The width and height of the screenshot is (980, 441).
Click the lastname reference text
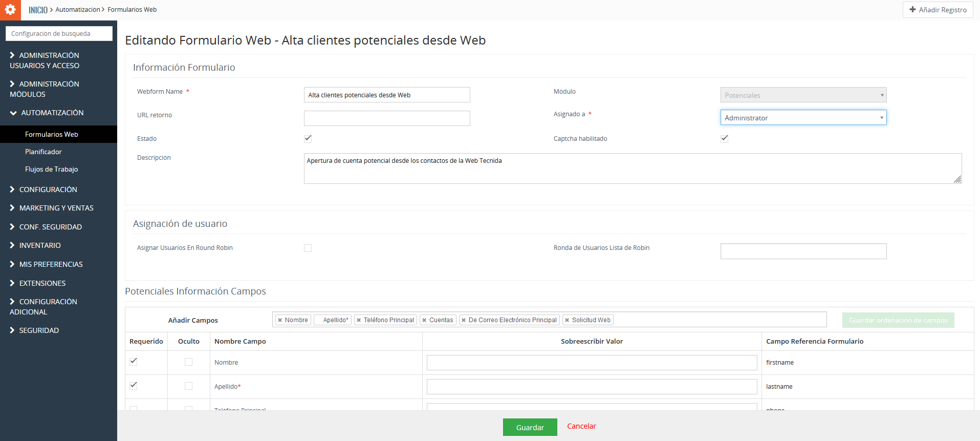tap(779, 387)
